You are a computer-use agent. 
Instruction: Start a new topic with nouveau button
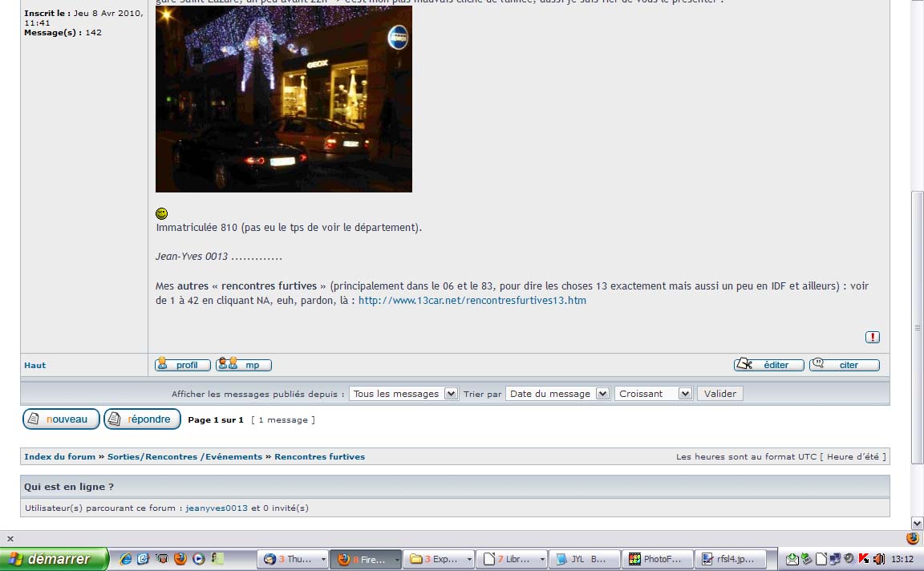click(61, 419)
